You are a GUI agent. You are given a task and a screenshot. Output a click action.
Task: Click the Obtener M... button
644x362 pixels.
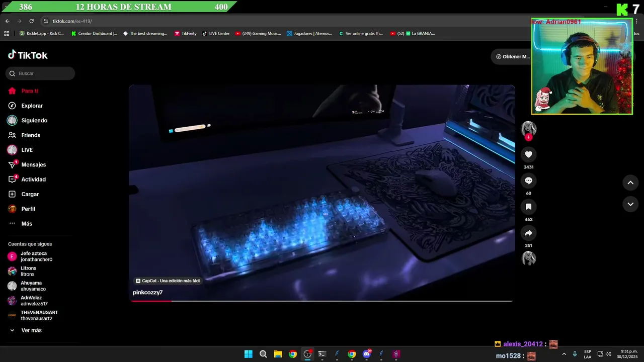[512, 56]
